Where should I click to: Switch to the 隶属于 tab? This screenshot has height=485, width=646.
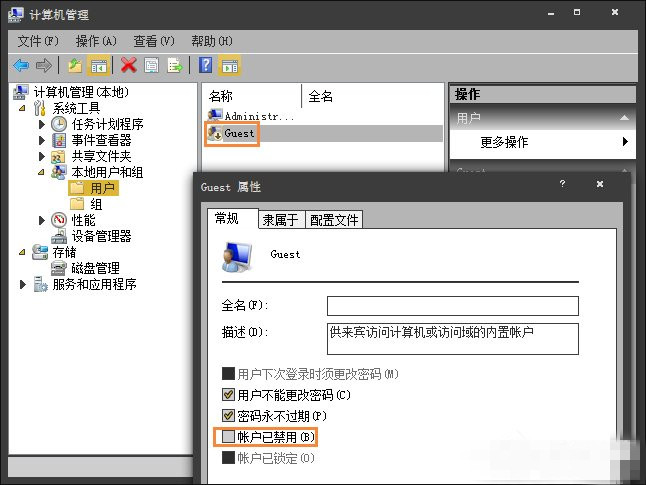pyautogui.click(x=281, y=219)
